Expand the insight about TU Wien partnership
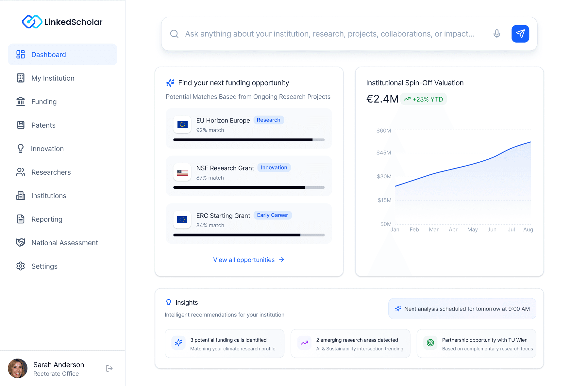588x386 pixels. 476,344
